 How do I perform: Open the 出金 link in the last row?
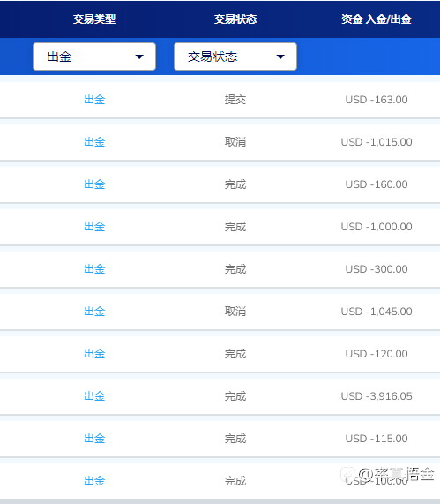coord(94,481)
